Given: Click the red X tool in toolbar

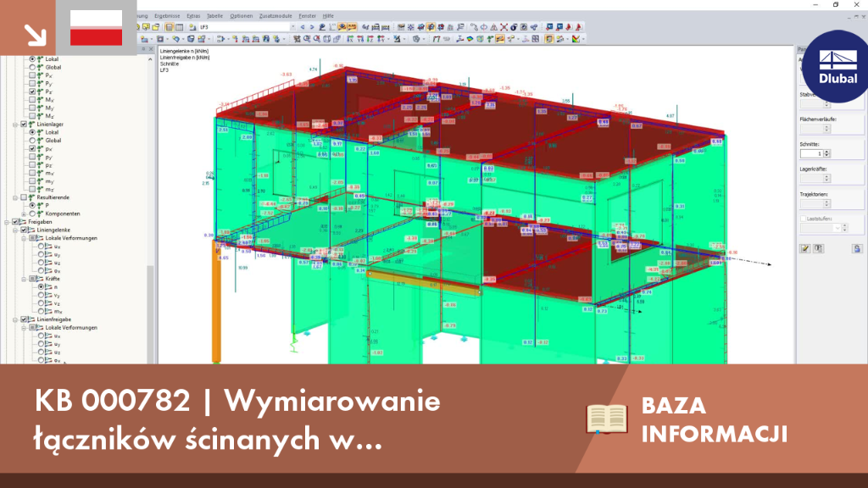Looking at the screenshot, I should (x=504, y=27).
